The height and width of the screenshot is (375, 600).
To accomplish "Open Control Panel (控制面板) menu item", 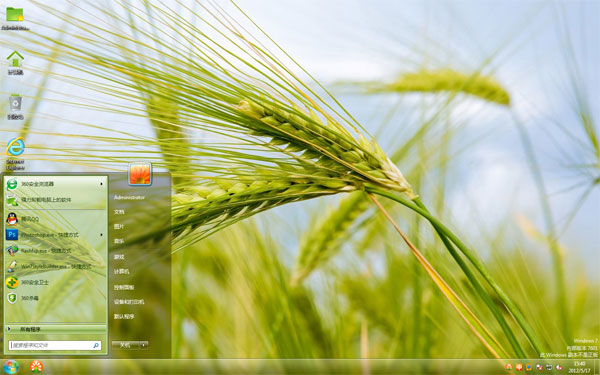I will [124, 287].
